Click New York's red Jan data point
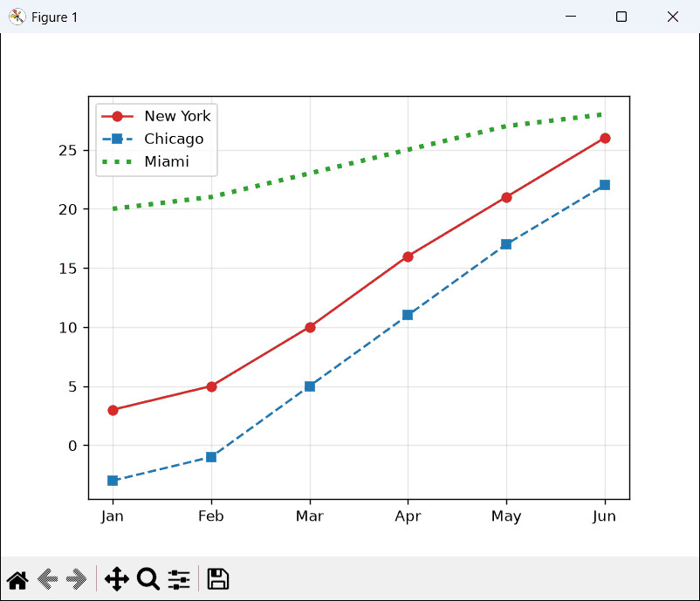 [x=113, y=410]
